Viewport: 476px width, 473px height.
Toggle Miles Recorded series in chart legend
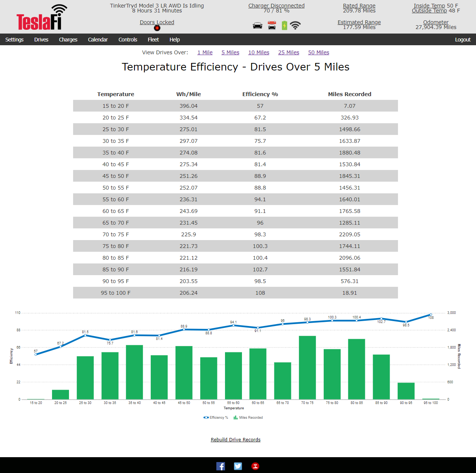[x=248, y=418]
